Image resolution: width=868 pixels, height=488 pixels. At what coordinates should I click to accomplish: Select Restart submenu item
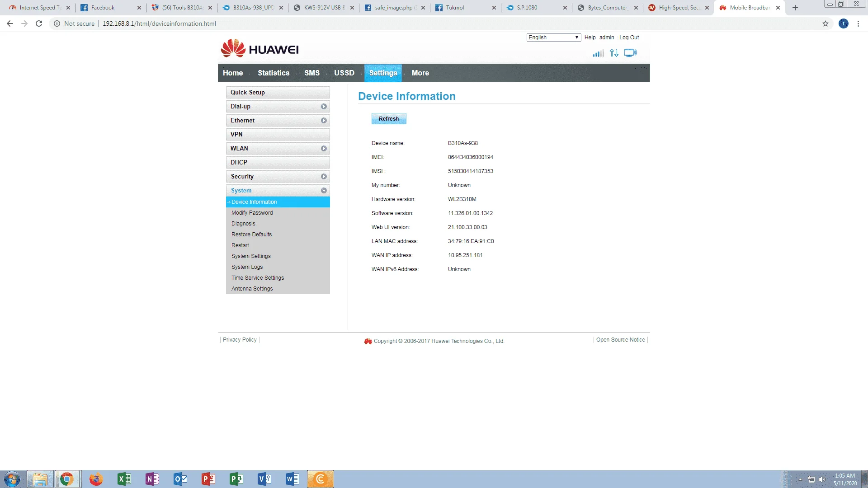point(278,245)
